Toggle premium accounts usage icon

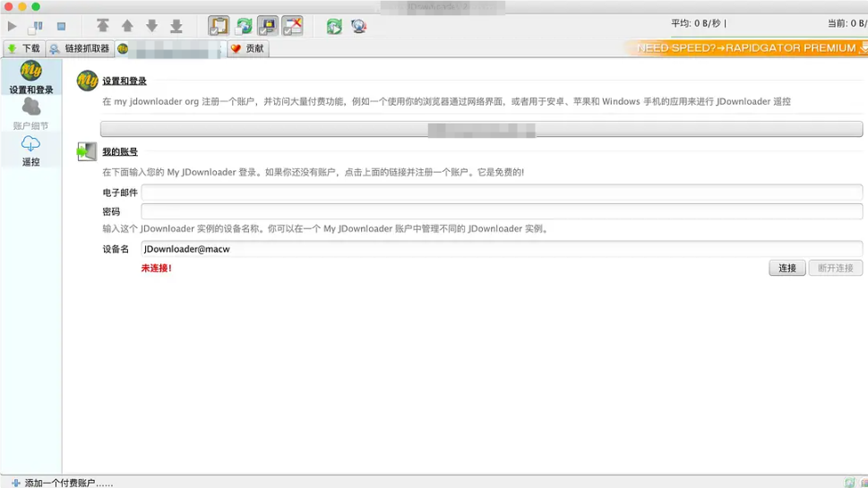click(x=268, y=26)
